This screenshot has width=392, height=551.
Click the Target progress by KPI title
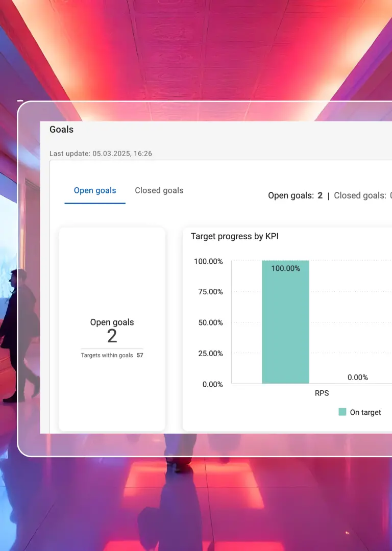pyautogui.click(x=234, y=237)
